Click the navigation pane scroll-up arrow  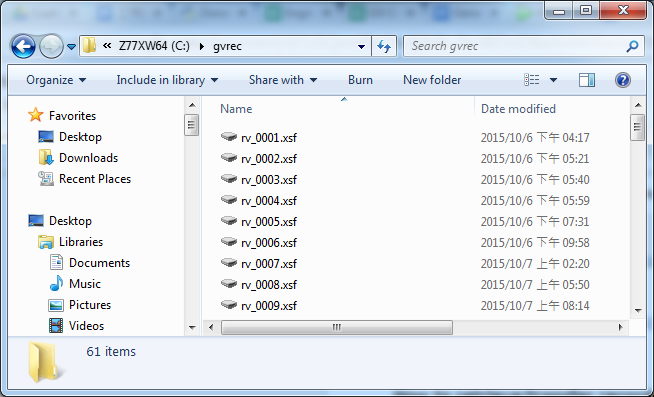pos(192,105)
